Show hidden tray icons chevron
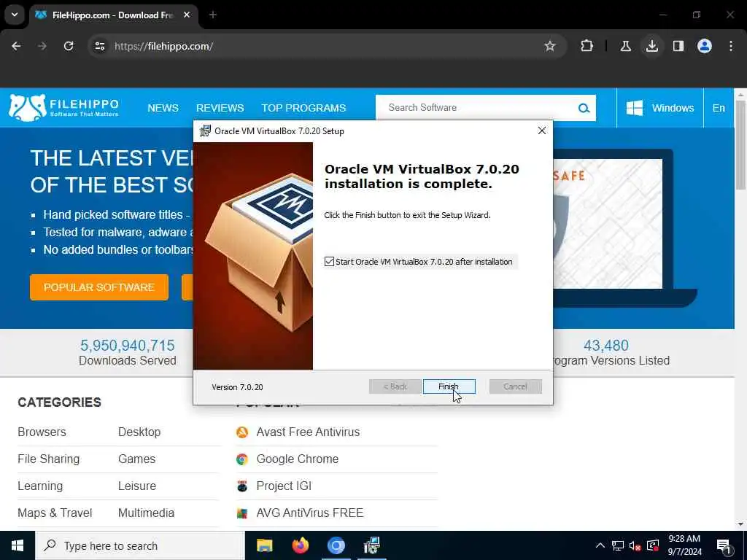The width and height of the screenshot is (747, 560). [x=600, y=545]
